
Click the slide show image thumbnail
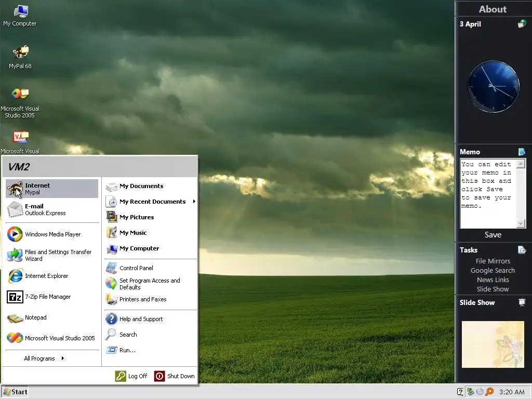[x=493, y=344]
